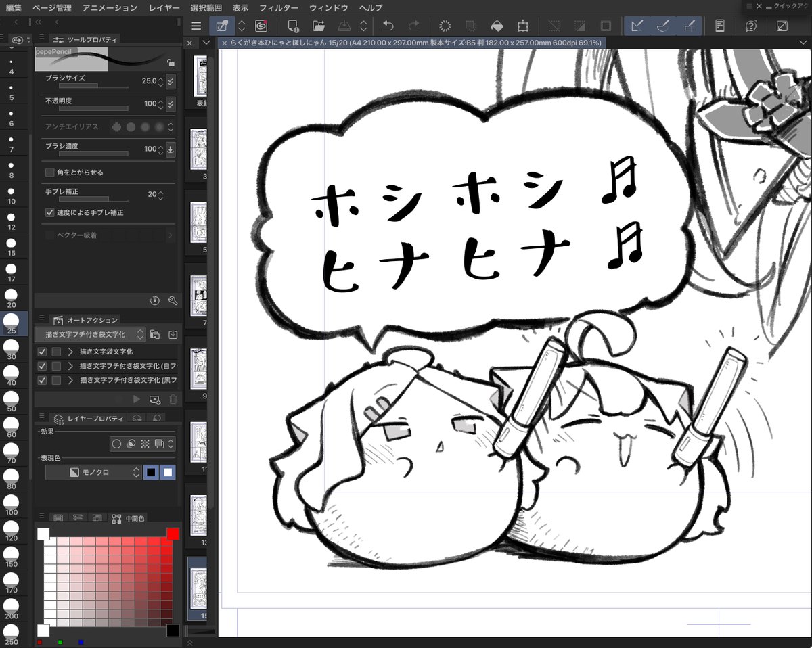Image resolution: width=812 pixels, height=648 pixels.
Task: Activate the scale/rotate transform icon
Action: point(522,26)
